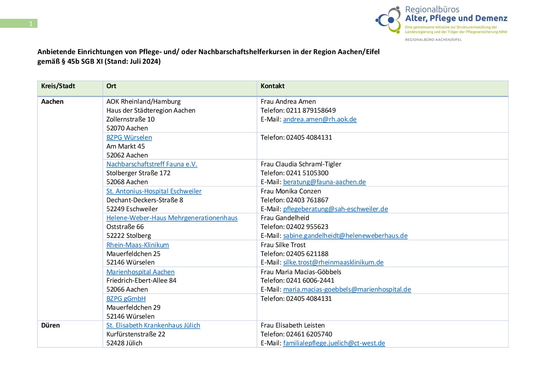
Task: Visit the Rhein-Maas-Klinikum link
Action: pos(138,245)
